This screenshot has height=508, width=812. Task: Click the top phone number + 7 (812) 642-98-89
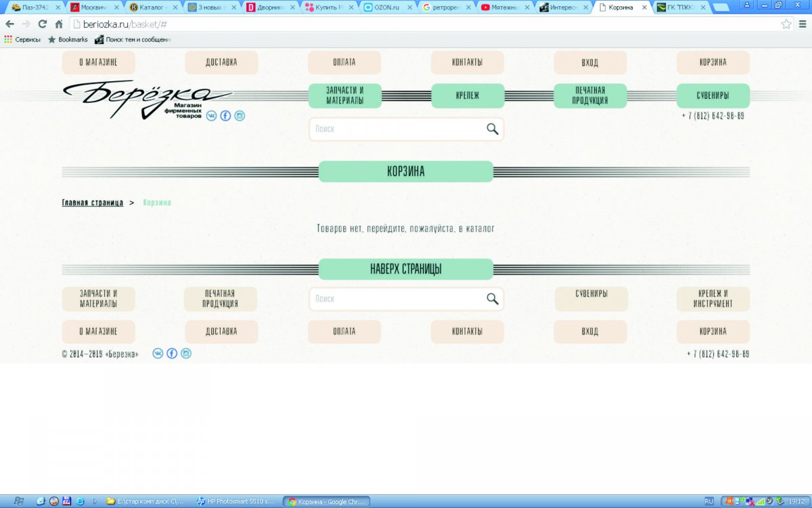coord(713,116)
